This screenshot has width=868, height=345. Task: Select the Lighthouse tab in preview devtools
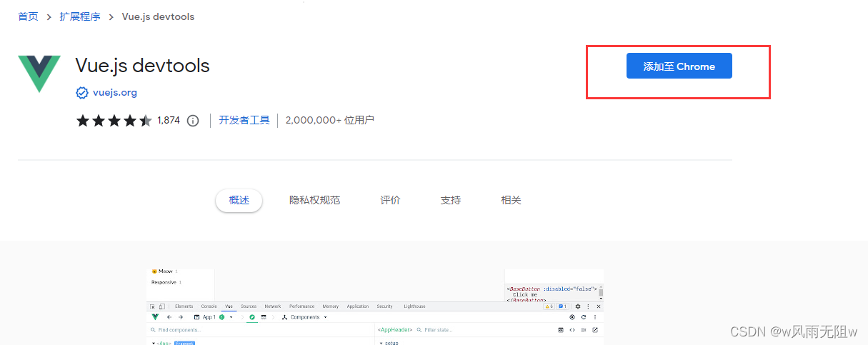(414, 306)
